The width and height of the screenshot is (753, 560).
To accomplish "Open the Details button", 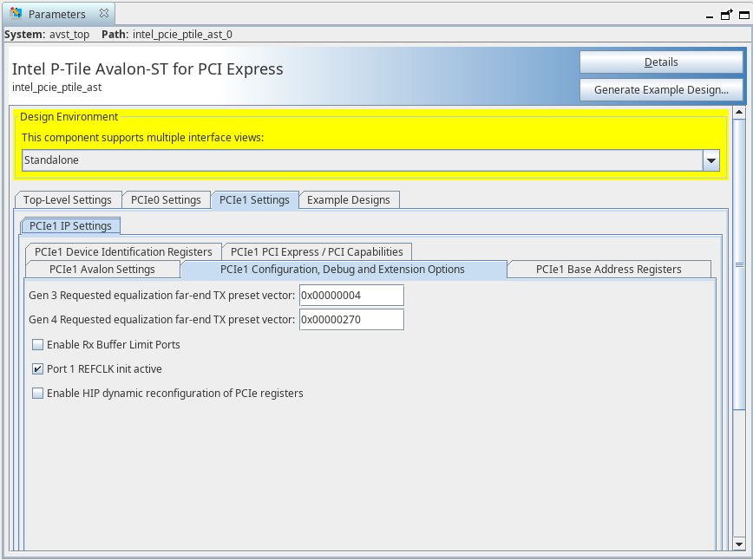I will click(661, 62).
